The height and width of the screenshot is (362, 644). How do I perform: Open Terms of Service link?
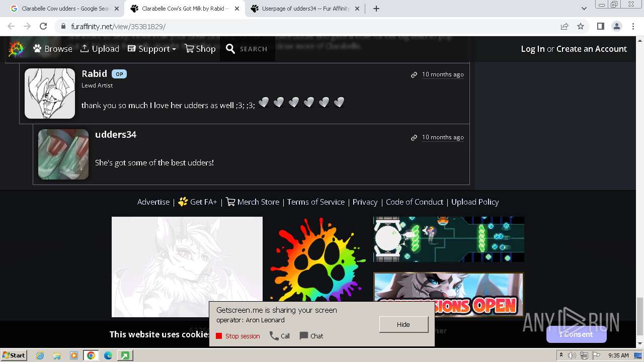316,202
